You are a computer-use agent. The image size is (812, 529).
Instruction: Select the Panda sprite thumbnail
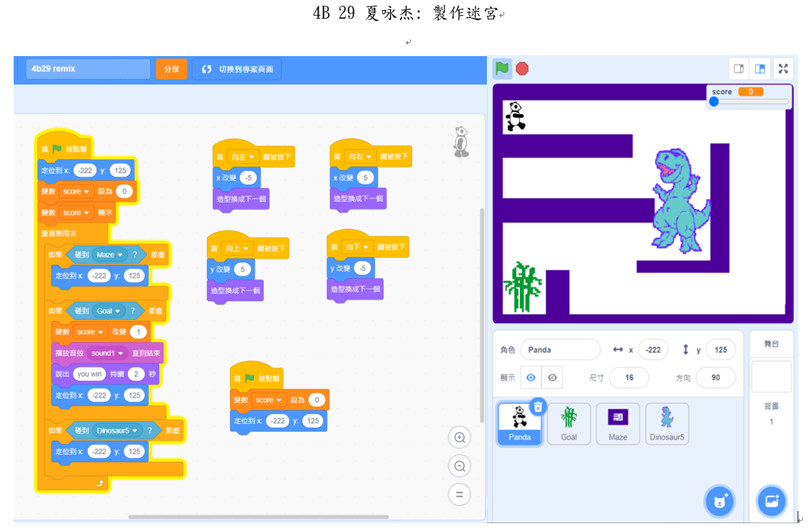point(519,423)
